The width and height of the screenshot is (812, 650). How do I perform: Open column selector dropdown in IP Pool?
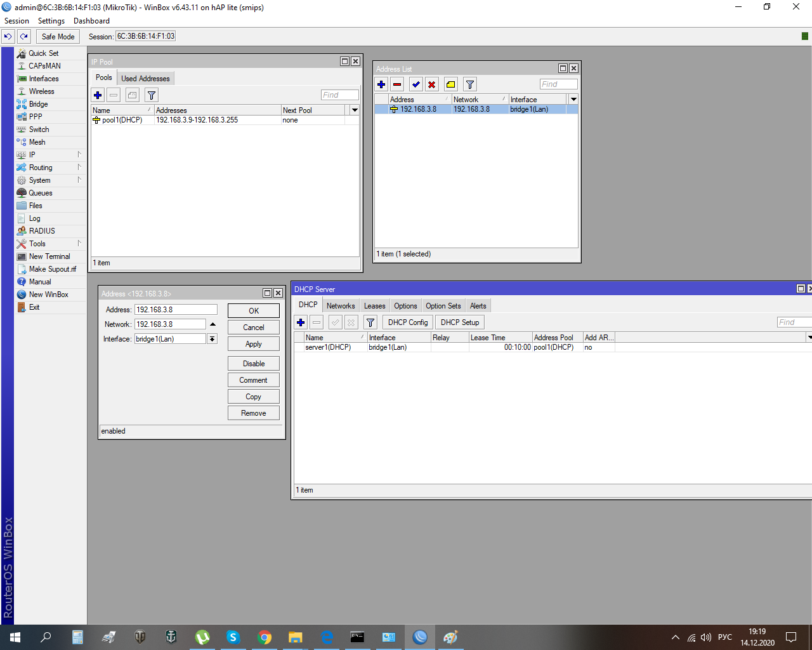(x=355, y=110)
